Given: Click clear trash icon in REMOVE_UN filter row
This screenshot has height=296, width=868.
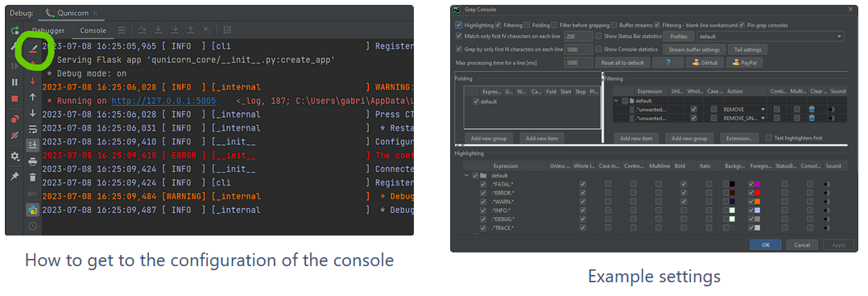Looking at the screenshot, I should (x=812, y=118).
